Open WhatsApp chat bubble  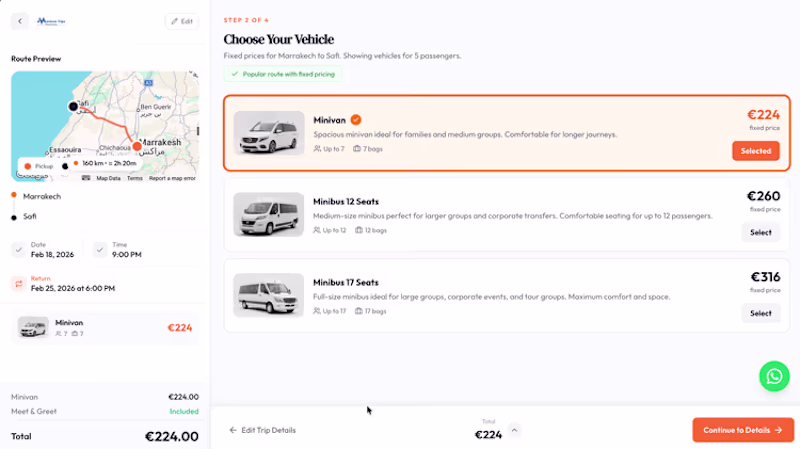774,376
